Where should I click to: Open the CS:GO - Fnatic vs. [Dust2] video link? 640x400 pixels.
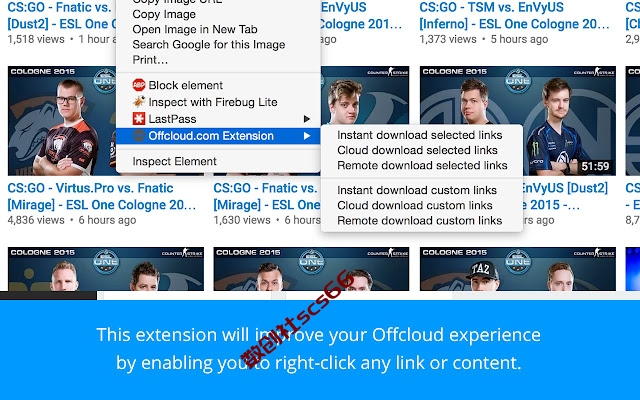click(x=62, y=16)
